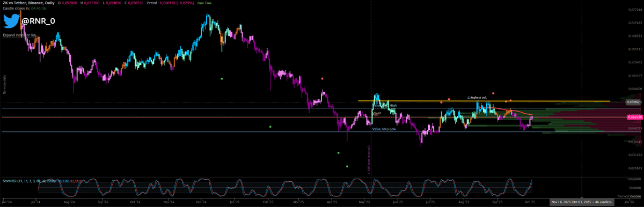Click the 0,070962 price level tag
Screen dimensions: 644x207
(634, 101)
